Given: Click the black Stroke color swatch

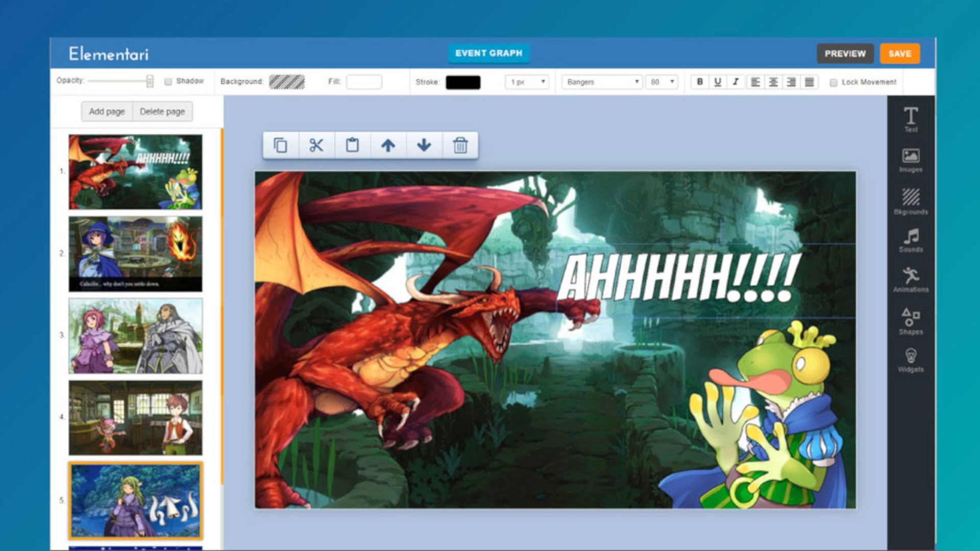Looking at the screenshot, I should [x=463, y=82].
